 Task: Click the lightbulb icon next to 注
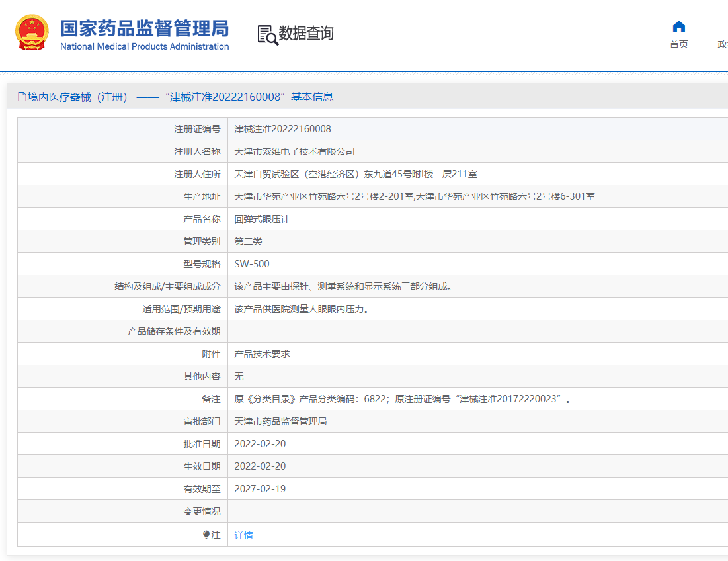[x=206, y=535]
